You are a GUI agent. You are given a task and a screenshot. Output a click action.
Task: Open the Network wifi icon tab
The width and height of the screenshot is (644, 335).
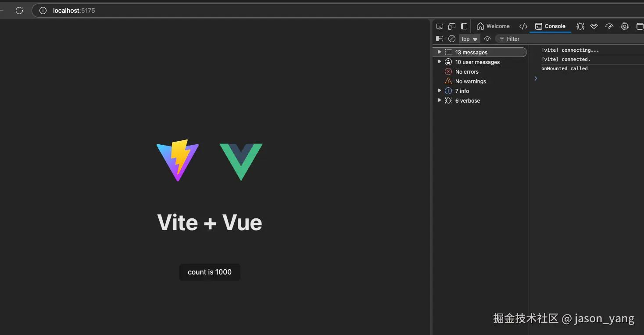pos(594,26)
